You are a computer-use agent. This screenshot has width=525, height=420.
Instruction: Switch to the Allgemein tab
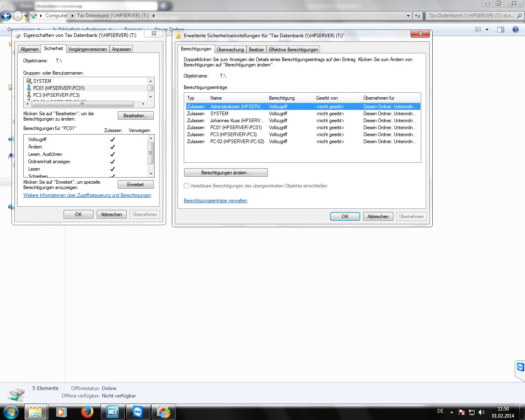tap(30, 49)
